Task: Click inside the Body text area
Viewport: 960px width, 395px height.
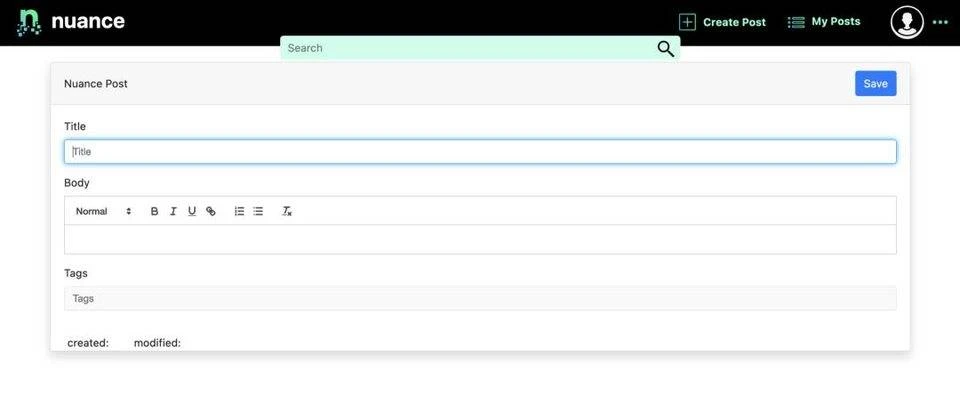Action: tap(480, 239)
